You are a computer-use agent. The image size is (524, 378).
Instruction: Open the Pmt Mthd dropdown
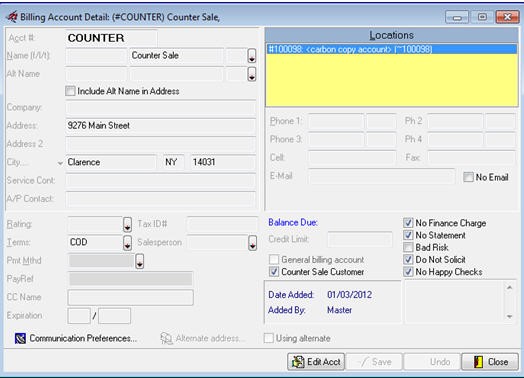140,261
